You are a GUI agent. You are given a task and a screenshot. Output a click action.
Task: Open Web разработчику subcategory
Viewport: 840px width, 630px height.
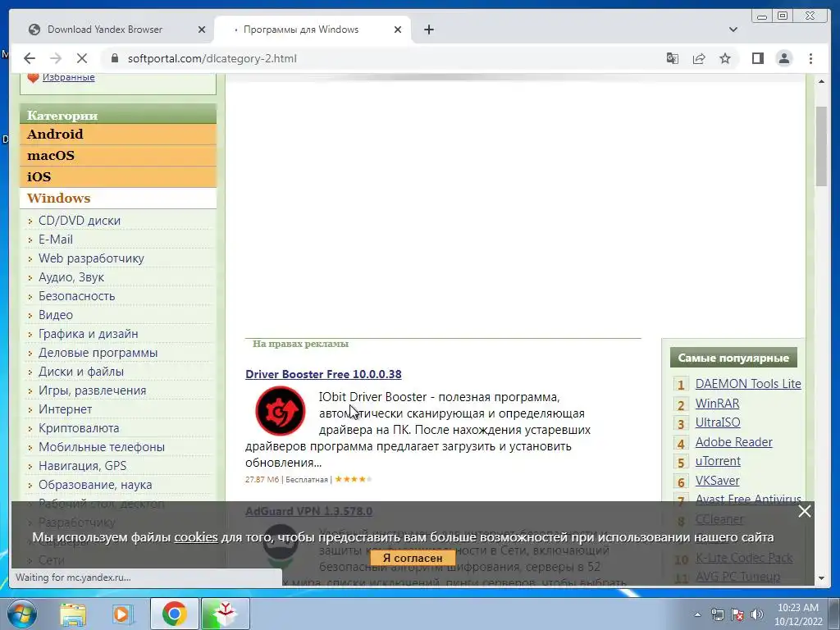coord(91,258)
